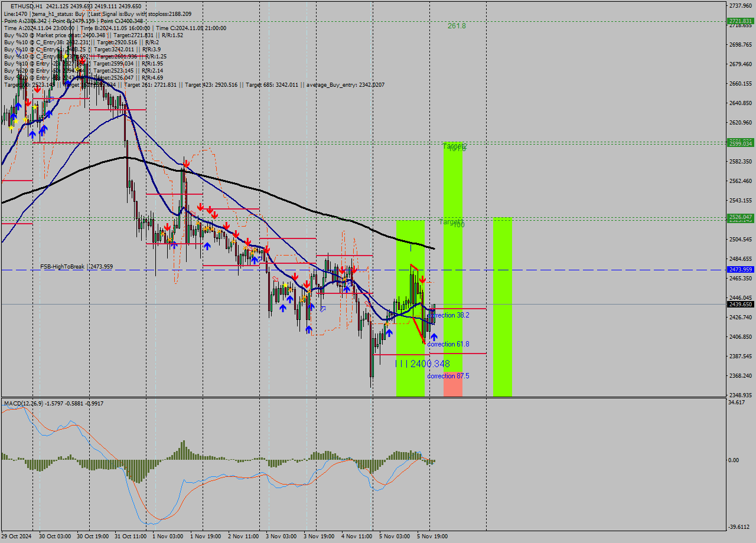Click the 2620.960 price axis value

click(741, 122)
